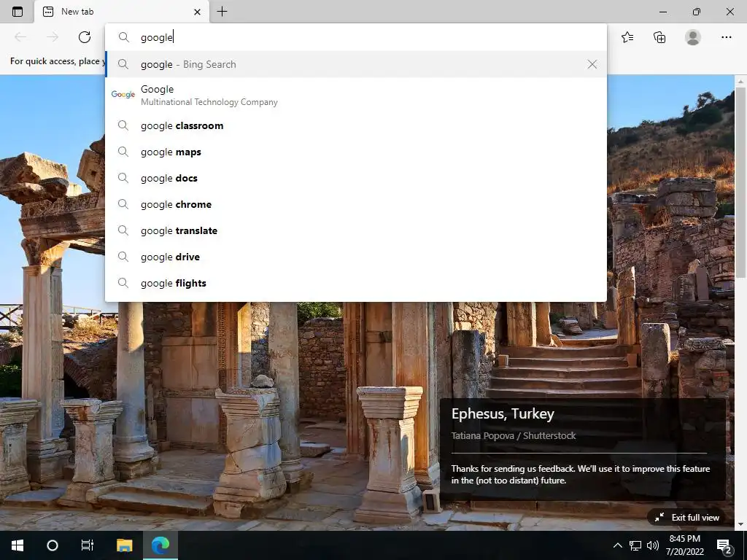Open the notification center icon
This screenshot has height=560, width=747.
pos(724,545)
